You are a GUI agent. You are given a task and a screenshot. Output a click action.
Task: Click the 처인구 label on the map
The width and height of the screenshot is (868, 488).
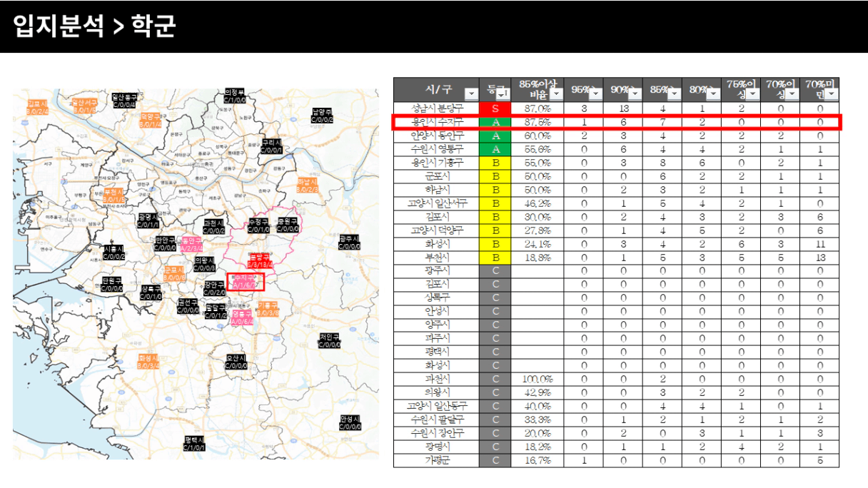pyautogui.click(x=329, y=340)
